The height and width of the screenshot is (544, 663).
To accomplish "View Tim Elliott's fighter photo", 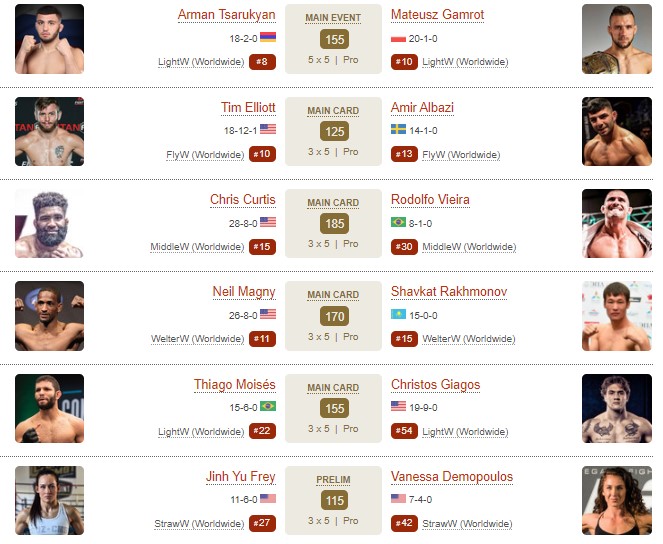I will point(49,131).
